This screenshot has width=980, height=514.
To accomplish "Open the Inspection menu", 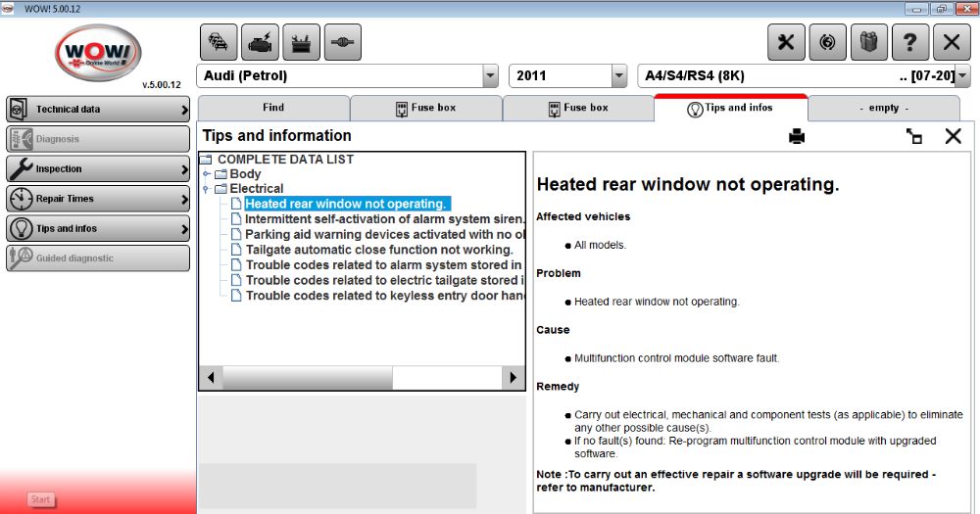I will pyautogui.click(x=98, y=168).
